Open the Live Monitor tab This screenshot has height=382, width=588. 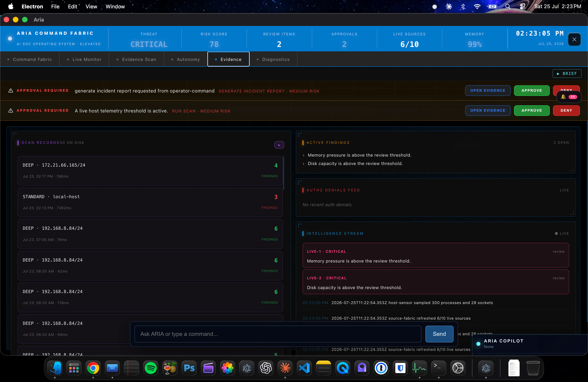[84, 59]
